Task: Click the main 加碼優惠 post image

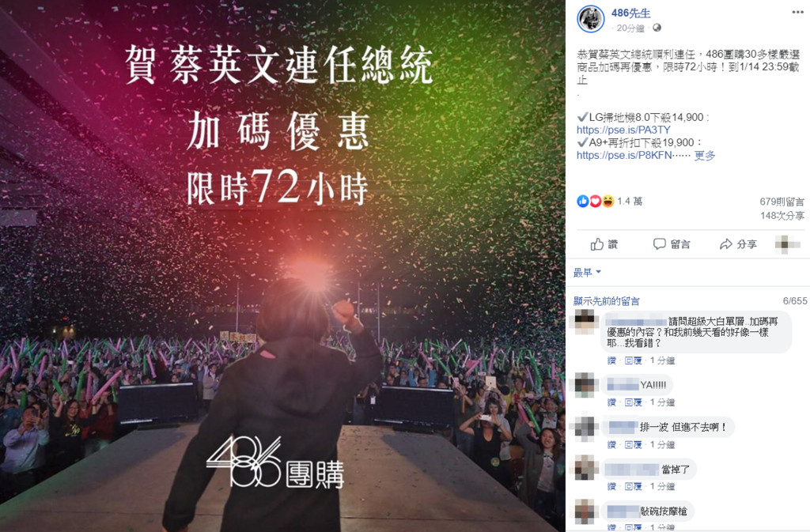Action: pos(282,266)
